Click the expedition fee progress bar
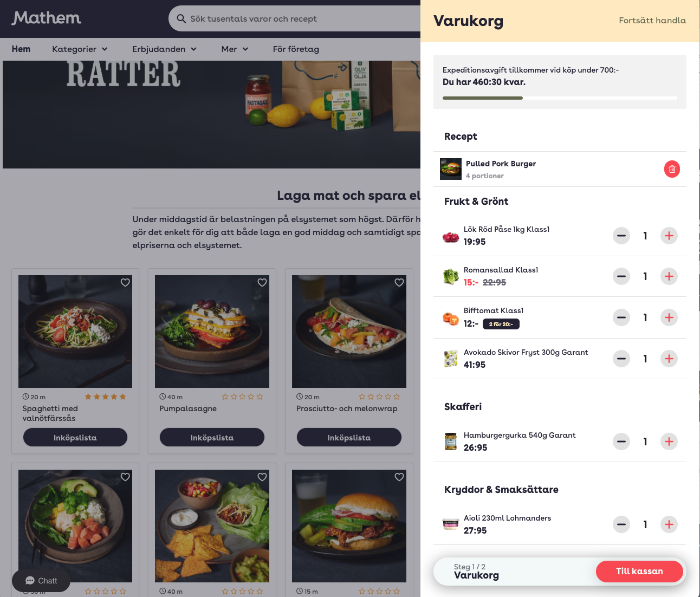Viewport: 700px width, 597px height. click(x=560, y=98)
